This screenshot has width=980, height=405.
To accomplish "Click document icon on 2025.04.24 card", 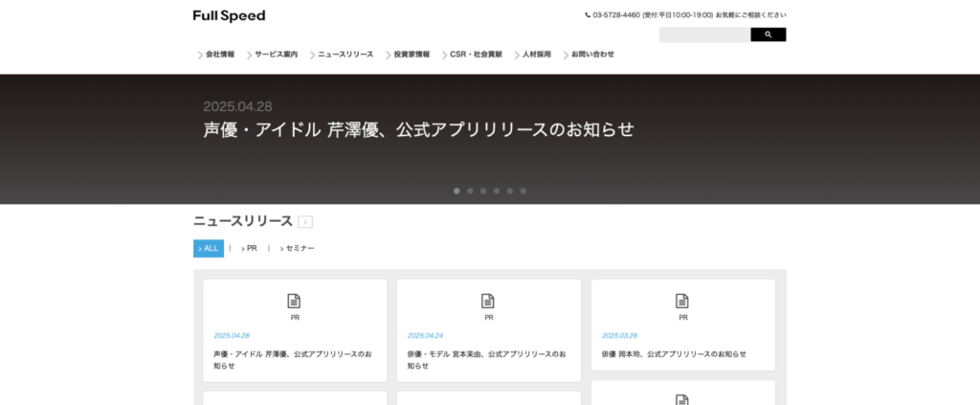I will (x=488, y=301).
